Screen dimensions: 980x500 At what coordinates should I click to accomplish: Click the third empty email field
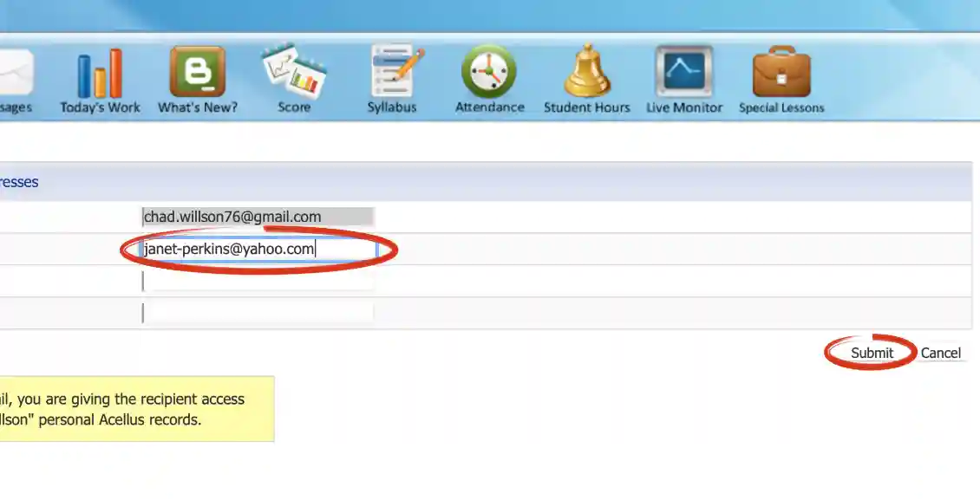click(258, 281)
